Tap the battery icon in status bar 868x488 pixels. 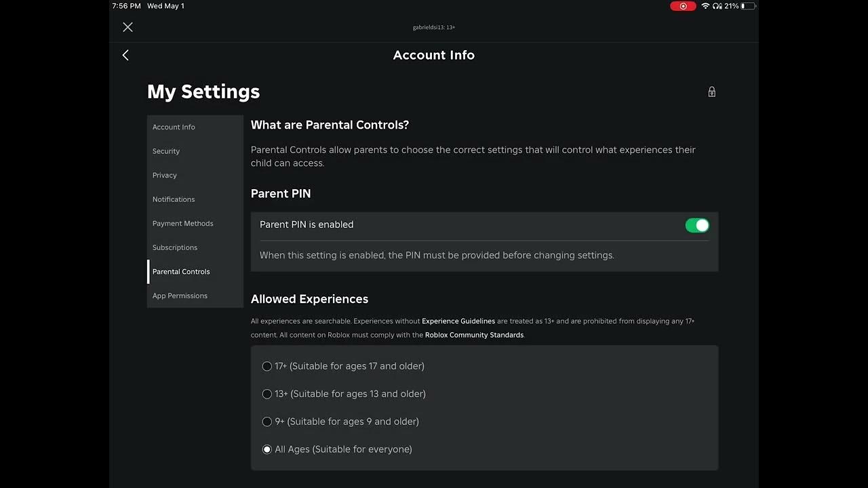[x=747, y=6]
